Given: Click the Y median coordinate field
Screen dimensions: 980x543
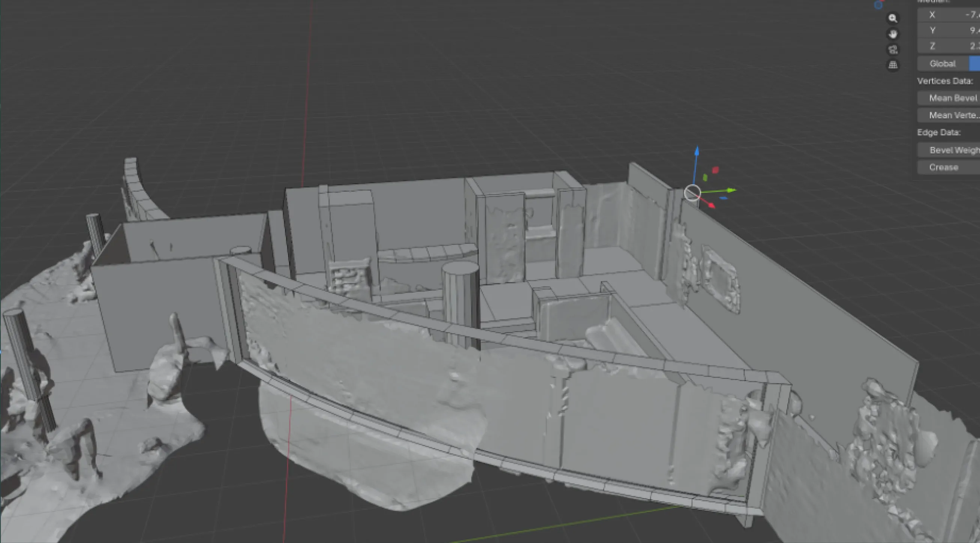Looking at the screenshot, I should coord(947,30).
